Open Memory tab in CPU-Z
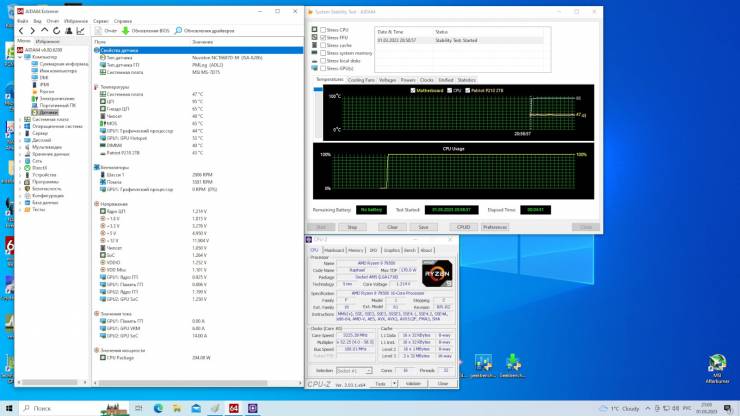This screenshot has width=740, height=416. [x=356, y=250]
